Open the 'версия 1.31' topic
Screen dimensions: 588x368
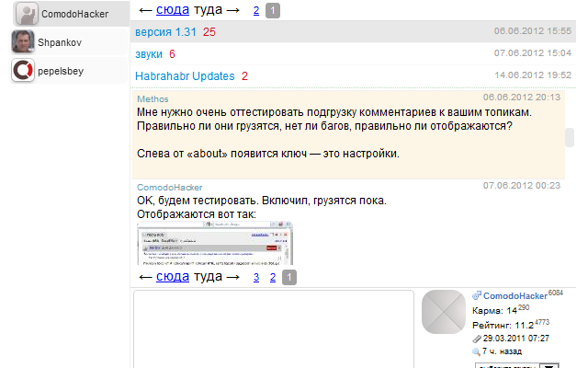(165, 32)
